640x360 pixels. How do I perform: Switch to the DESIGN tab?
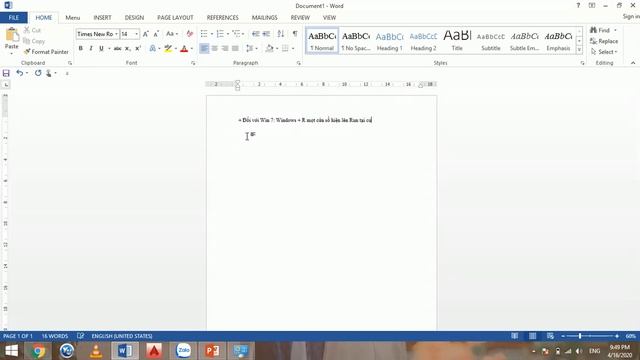[x=134, y=18]
